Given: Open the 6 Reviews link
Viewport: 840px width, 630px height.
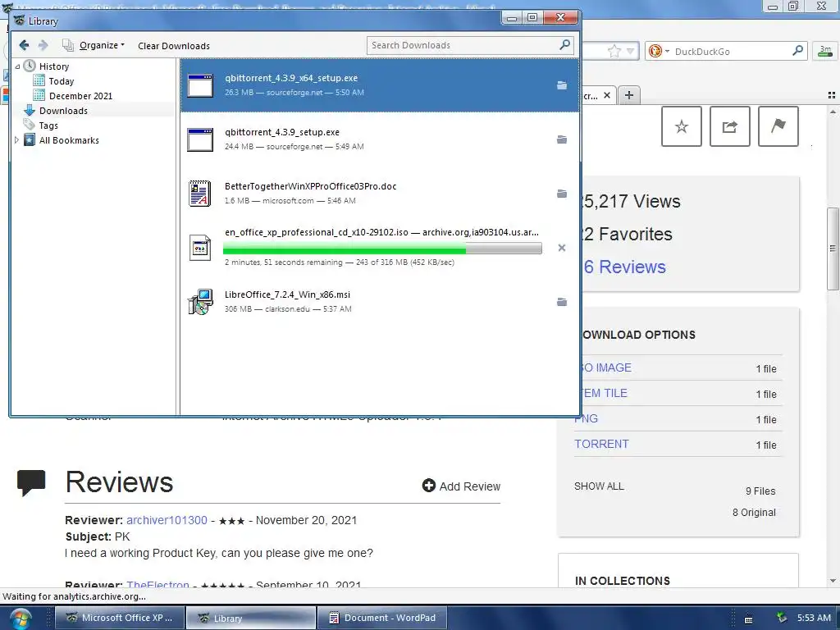Looking at the screenshot, I should (x=624, y=267).
